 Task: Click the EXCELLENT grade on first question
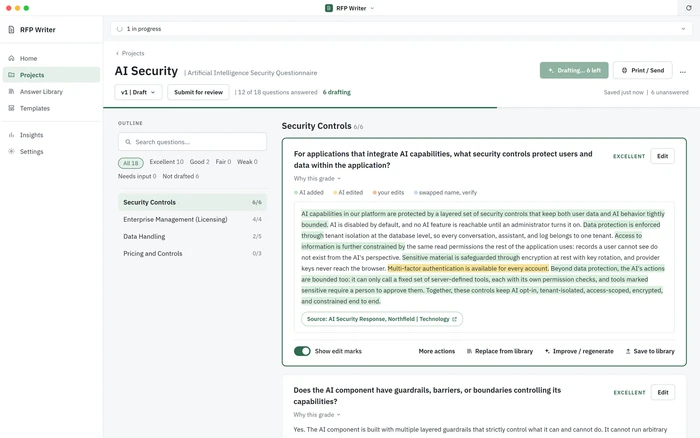pos(629,156)
